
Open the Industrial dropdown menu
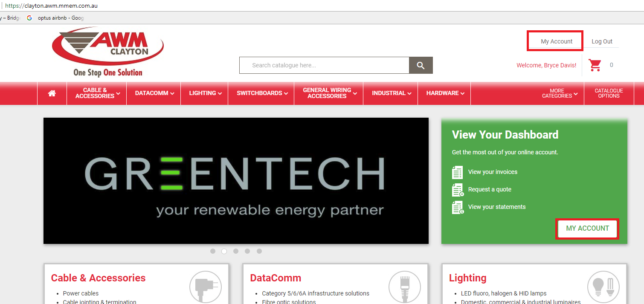[391, 93]
